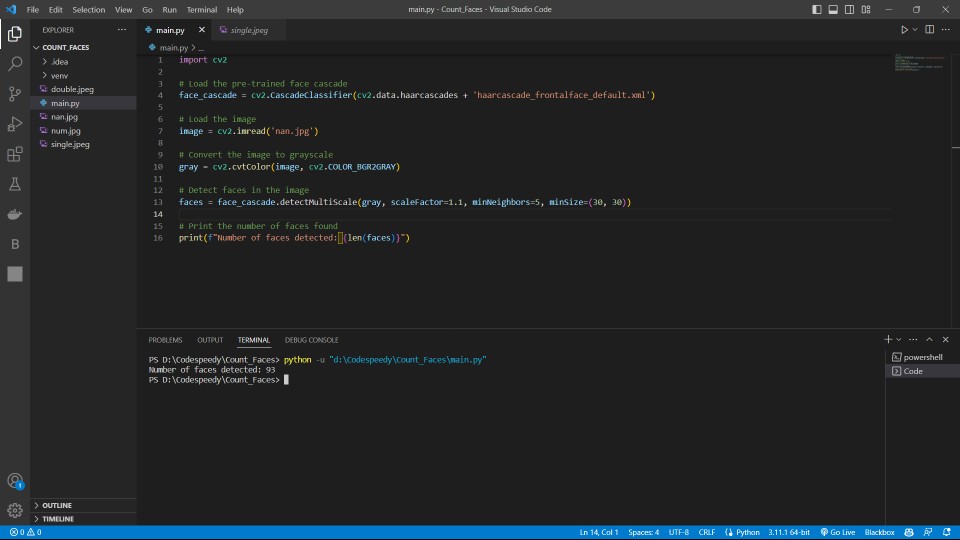The image size is (960, 540).
Task: Open the Blackbox 'B' sidebar view
Action: click(15, 244)
